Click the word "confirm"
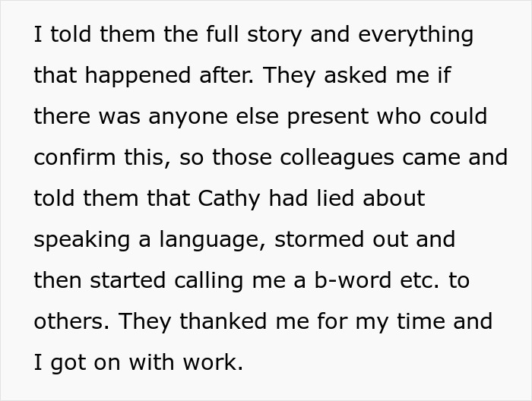The image size is (532, 401). pos(80,158)
